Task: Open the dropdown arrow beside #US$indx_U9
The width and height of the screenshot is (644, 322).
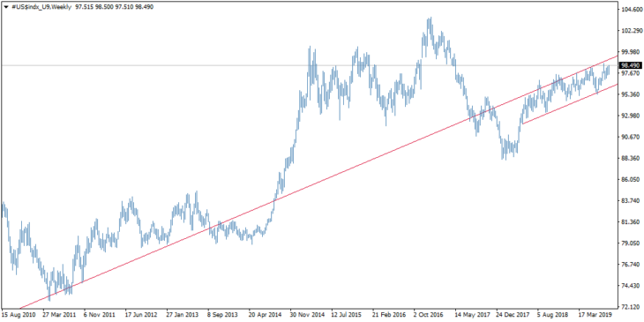Action: (6, 7)
